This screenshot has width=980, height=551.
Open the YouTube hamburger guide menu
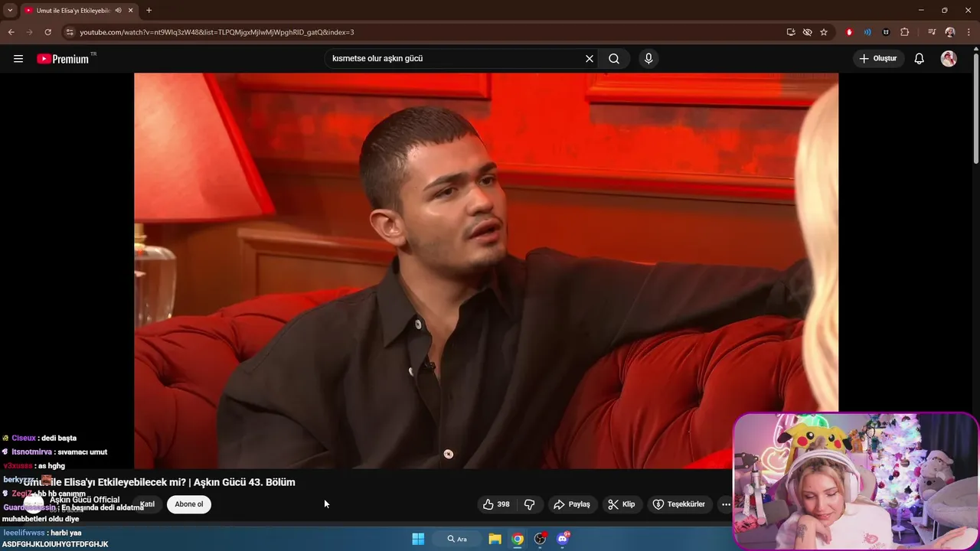click(18, 59)
